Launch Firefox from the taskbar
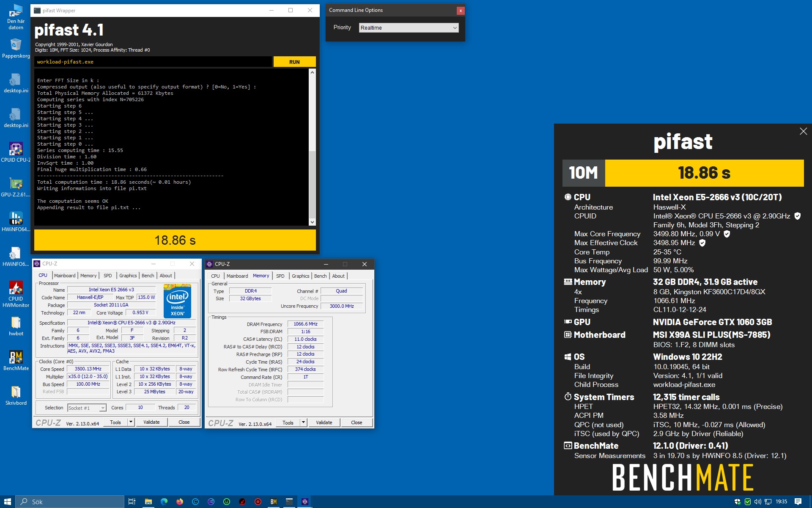Image resolution: width=812 pixels, height=508 pixels. (180, 502)
